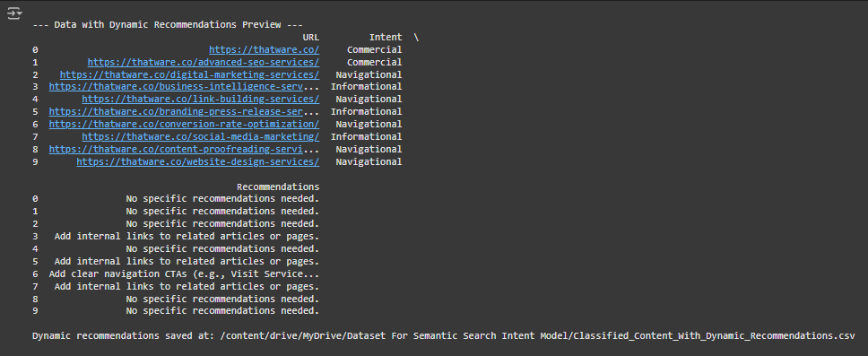Click row 5 'Add internal links' recommendation

(x=187, y=261)
